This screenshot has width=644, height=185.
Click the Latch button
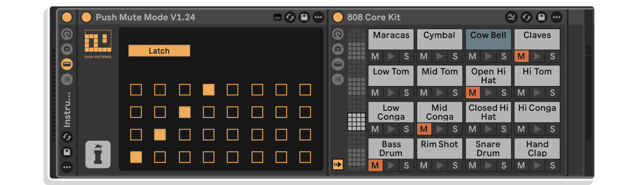coord(159,51)
